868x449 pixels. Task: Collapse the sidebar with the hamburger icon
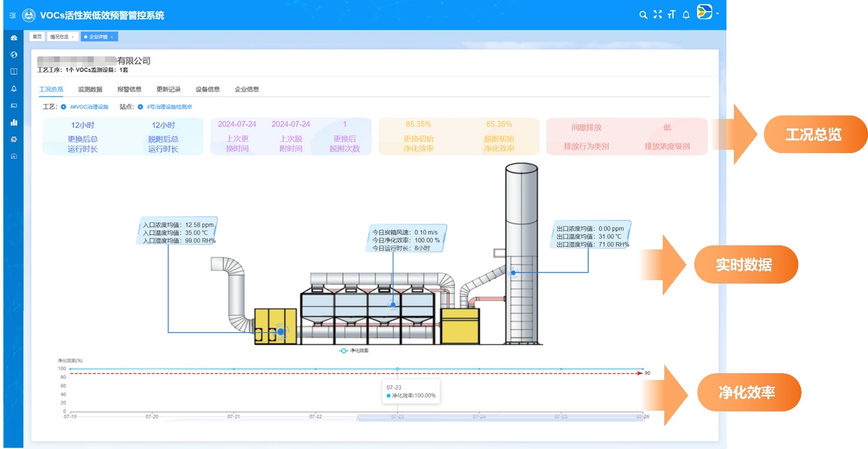click(x=12, y=15)
